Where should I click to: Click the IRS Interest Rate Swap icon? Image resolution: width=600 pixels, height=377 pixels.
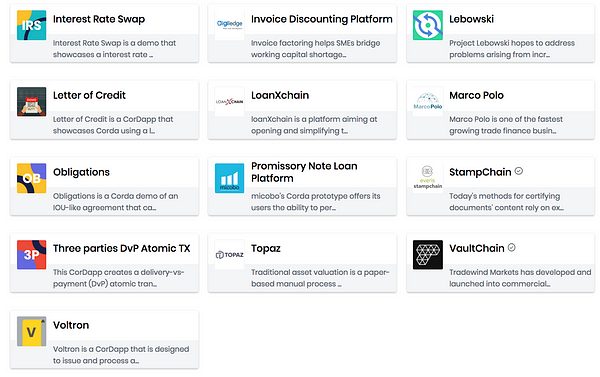(31, 25)
